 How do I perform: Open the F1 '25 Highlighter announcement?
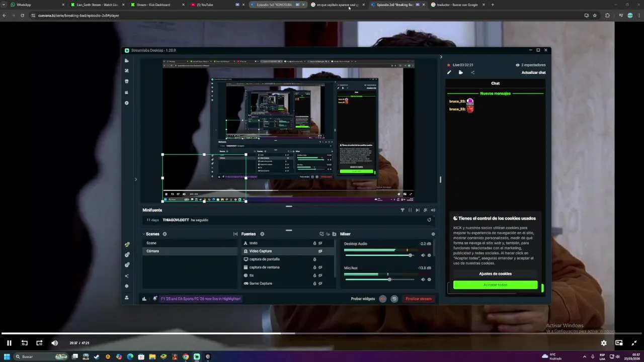[x=201, y=299]
